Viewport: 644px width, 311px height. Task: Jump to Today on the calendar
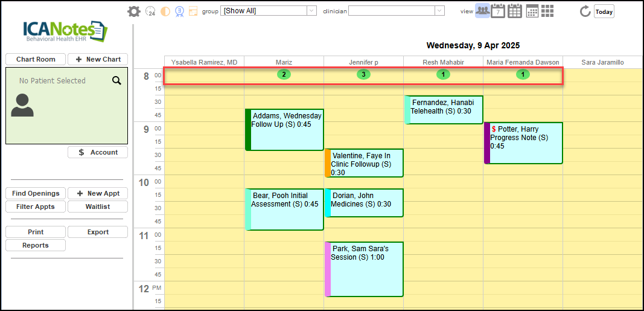coord(604,11)
